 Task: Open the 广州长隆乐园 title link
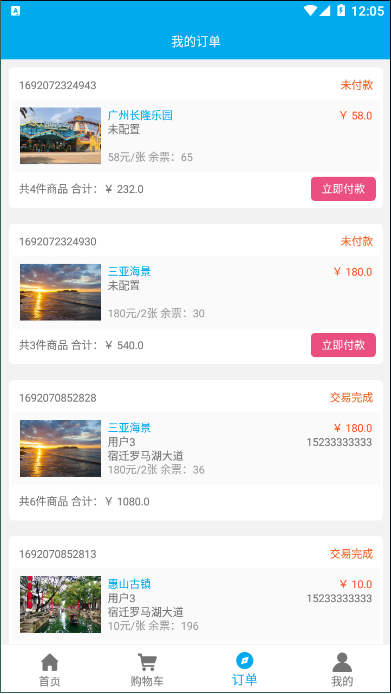(140, 116)
